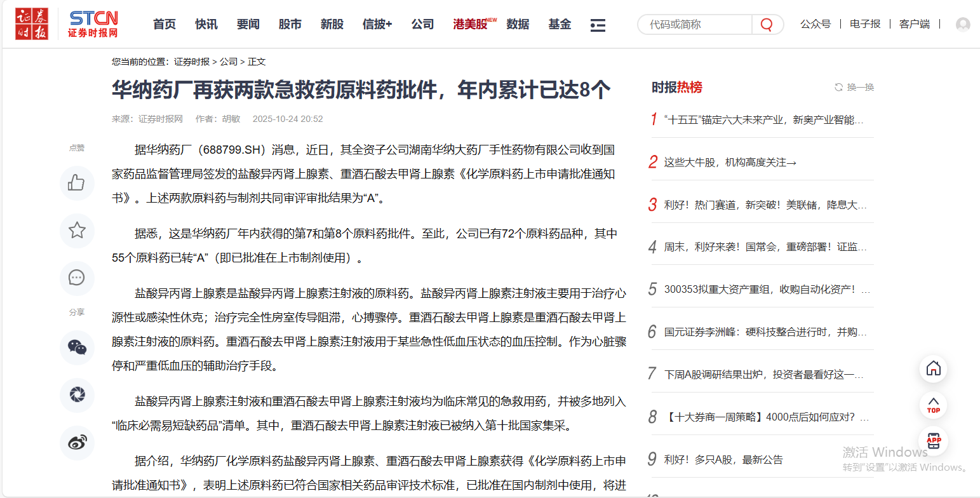Viewport: 980px width, 498px height.
Task: Open app download via the APP icon
Action: 933,441
